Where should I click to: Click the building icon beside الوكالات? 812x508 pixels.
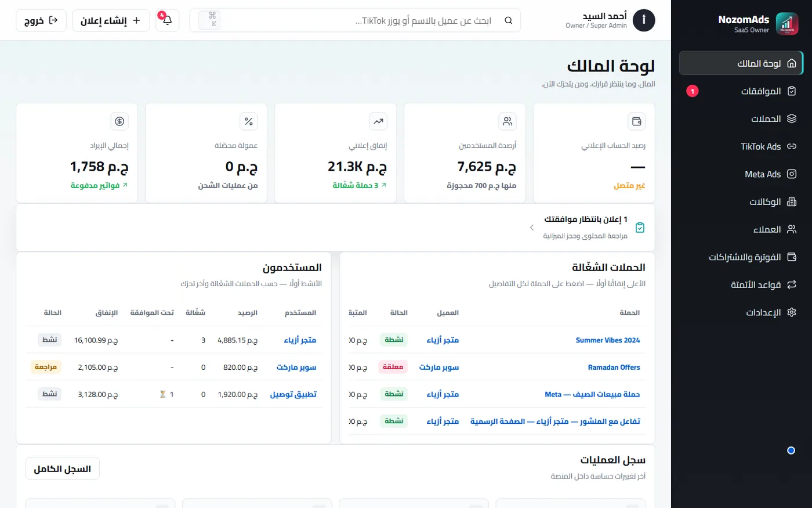coord(792,202)
